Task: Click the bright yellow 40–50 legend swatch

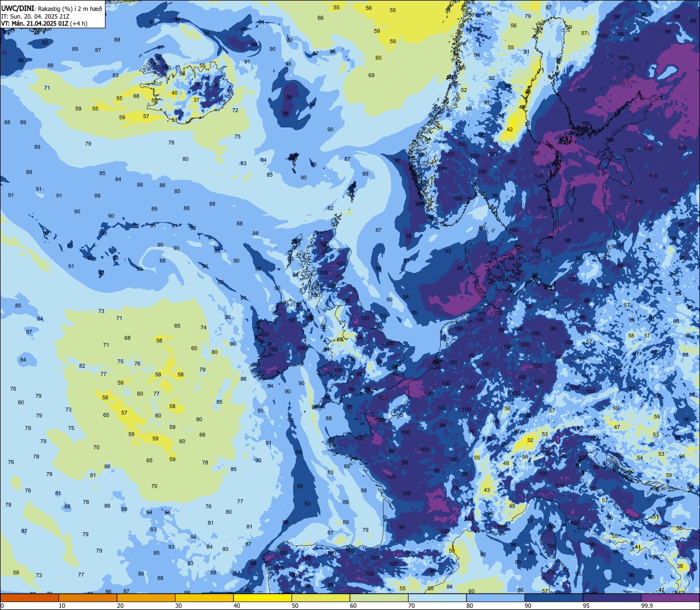Action: (262, 597)
